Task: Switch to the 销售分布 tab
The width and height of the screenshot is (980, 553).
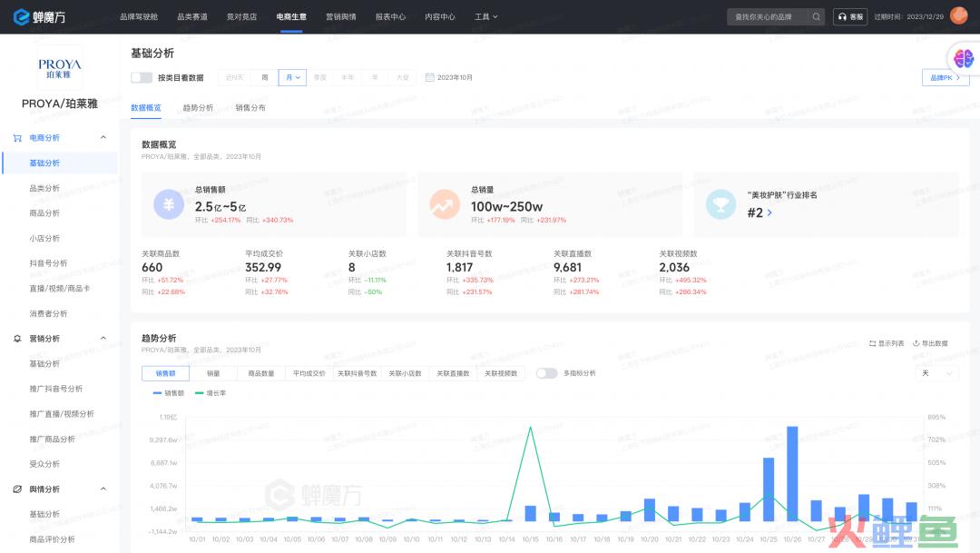Action: tap(250, 108)
